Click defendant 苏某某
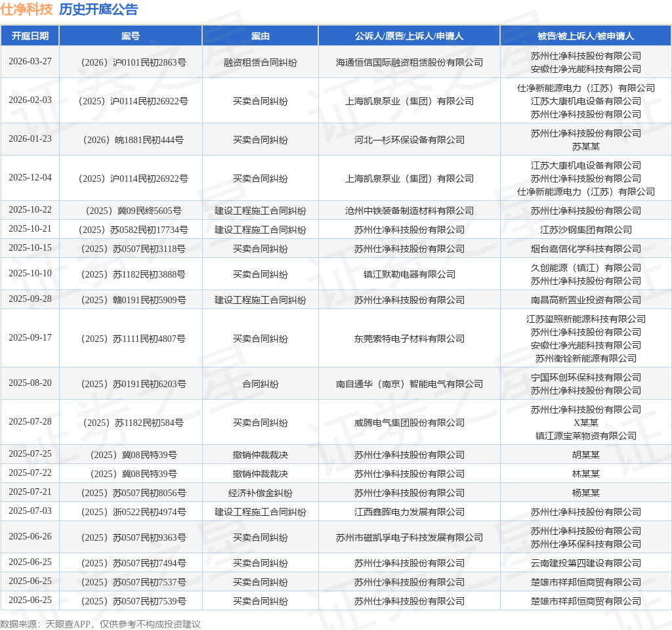The width and height of the screenshot is (672, 630). (586, 146)
